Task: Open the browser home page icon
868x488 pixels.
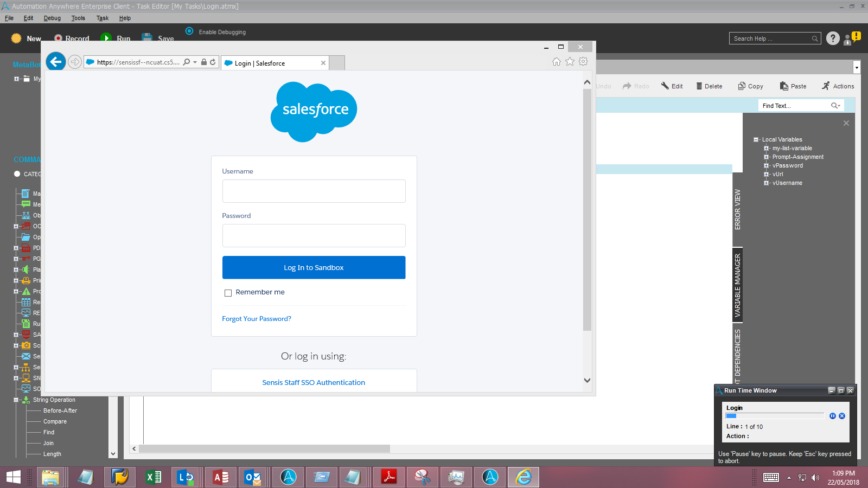Action: click(557, 62)
